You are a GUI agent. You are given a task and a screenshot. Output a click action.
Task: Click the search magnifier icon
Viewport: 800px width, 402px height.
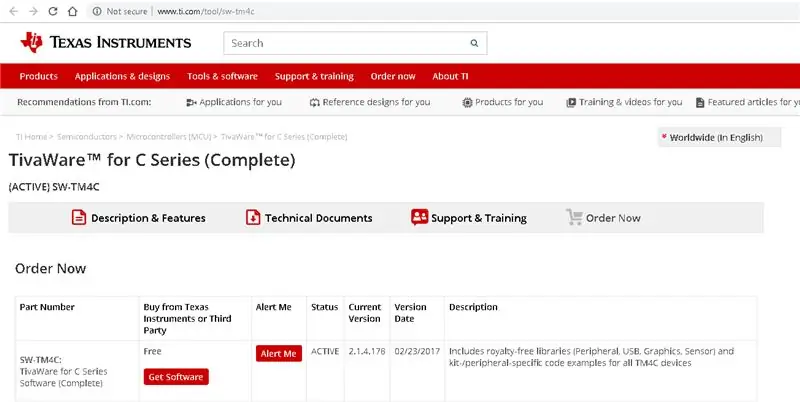474,43
